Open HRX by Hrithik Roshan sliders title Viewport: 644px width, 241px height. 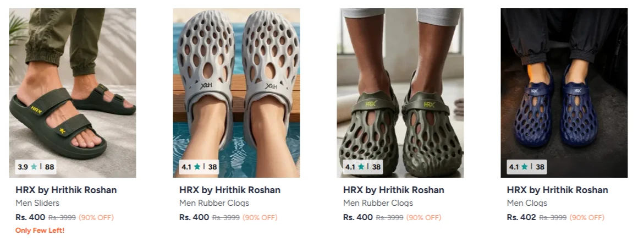pyautogui.click(x=66, y=190)
